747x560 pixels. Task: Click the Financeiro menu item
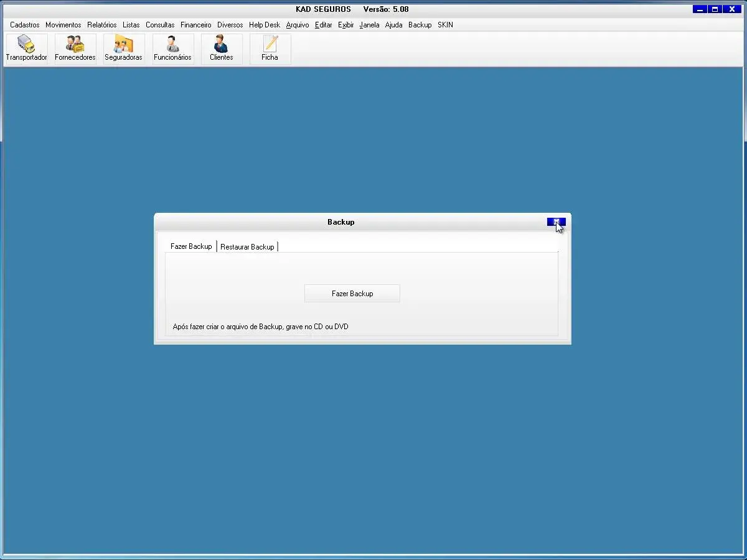(195, 25)
